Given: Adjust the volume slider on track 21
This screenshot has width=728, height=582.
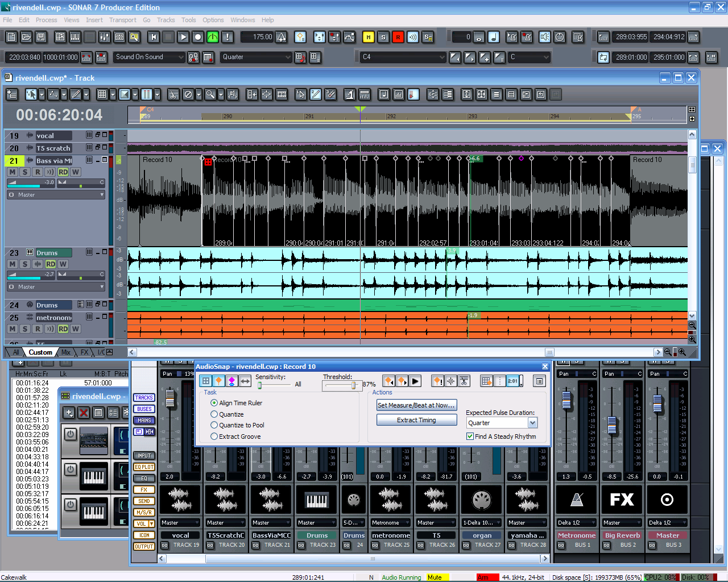Looking at the screenshot, I should (31, 183).
